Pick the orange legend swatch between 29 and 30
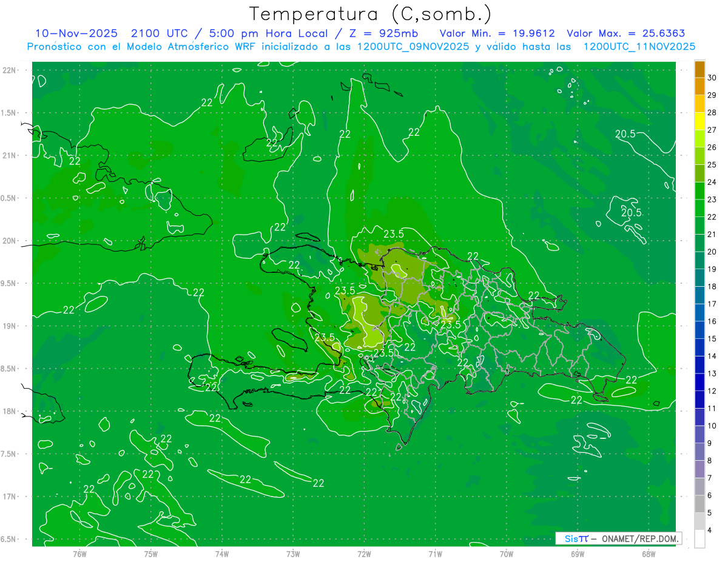Viewport: 728px width, 562px height. (699, 87)
